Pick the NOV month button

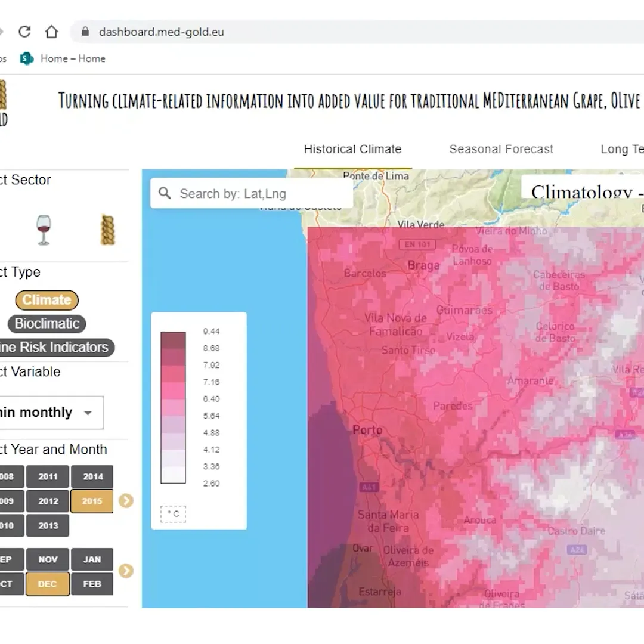pyautogui.click(x=48, y=559)
